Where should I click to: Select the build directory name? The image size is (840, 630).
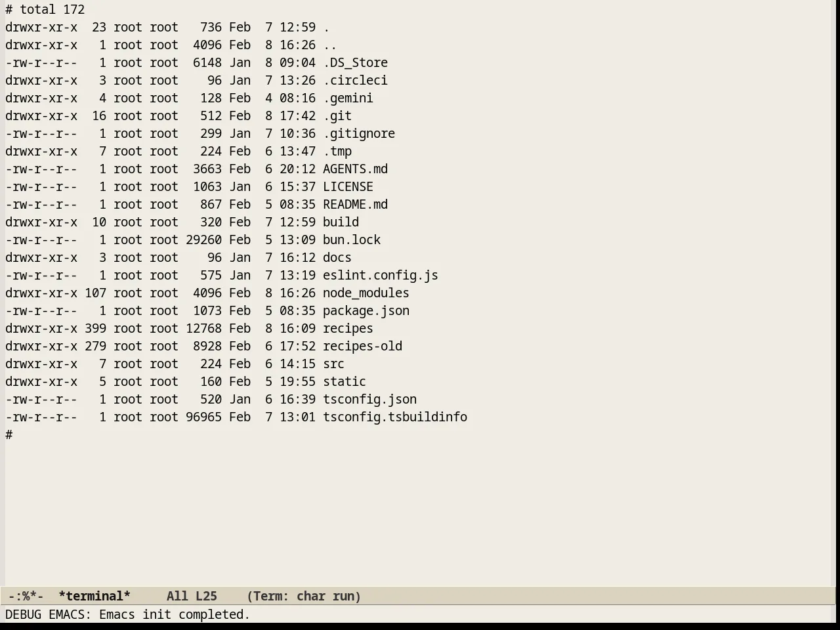[x=341, y=222]
